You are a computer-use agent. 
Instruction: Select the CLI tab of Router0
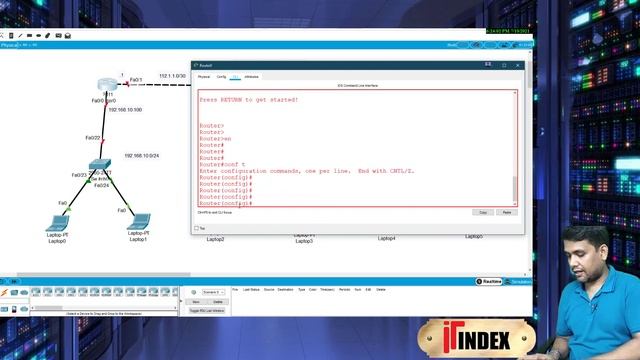tap(235, 77)
